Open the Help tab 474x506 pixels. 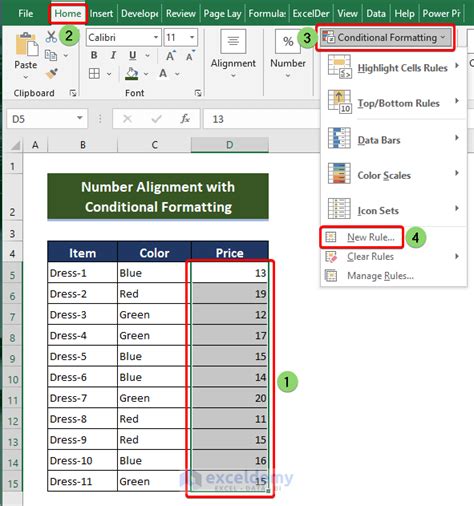pos(404,14)
